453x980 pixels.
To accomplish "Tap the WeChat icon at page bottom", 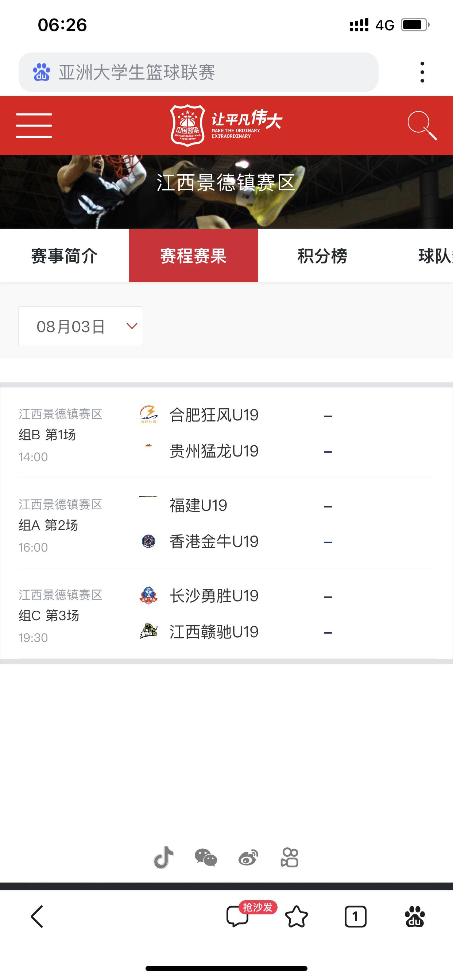I will (x=206, y=857).
